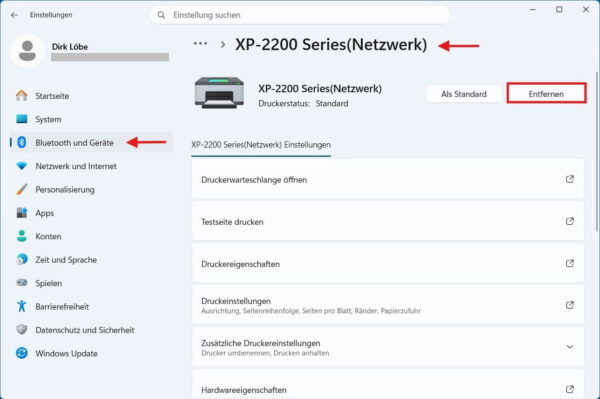Click the external link icon for Druckeinstellungen
The height and width of the screenshot is (399, 600).
[570, 305]
